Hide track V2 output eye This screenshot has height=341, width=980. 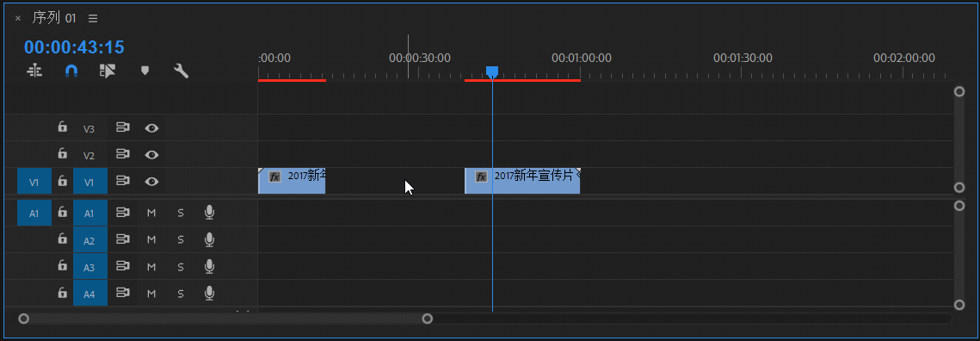coord(151,154)
